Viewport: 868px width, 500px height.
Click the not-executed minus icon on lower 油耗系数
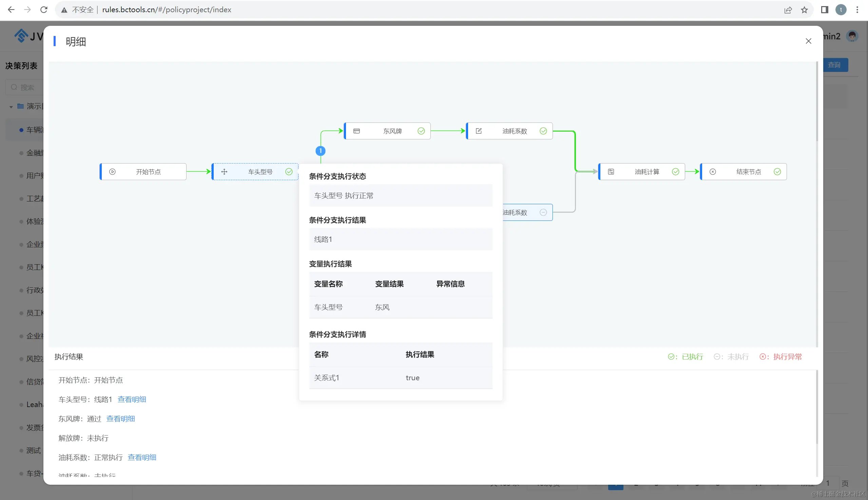[543, 212]
